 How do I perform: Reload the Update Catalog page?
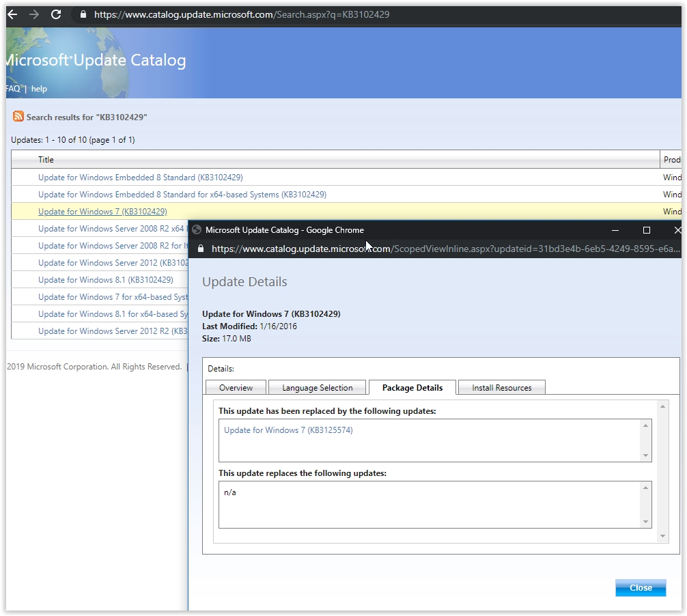pyautogui.click(x=56, y=14)
